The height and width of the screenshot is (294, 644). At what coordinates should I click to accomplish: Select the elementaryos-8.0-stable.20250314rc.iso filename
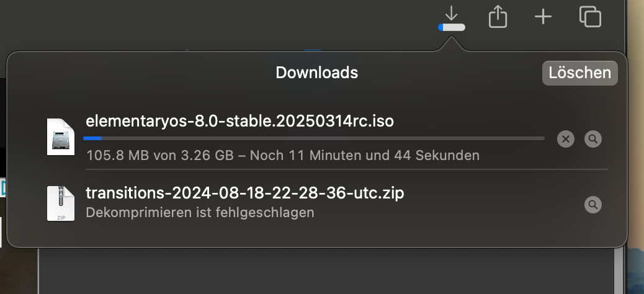click(239, 120)
